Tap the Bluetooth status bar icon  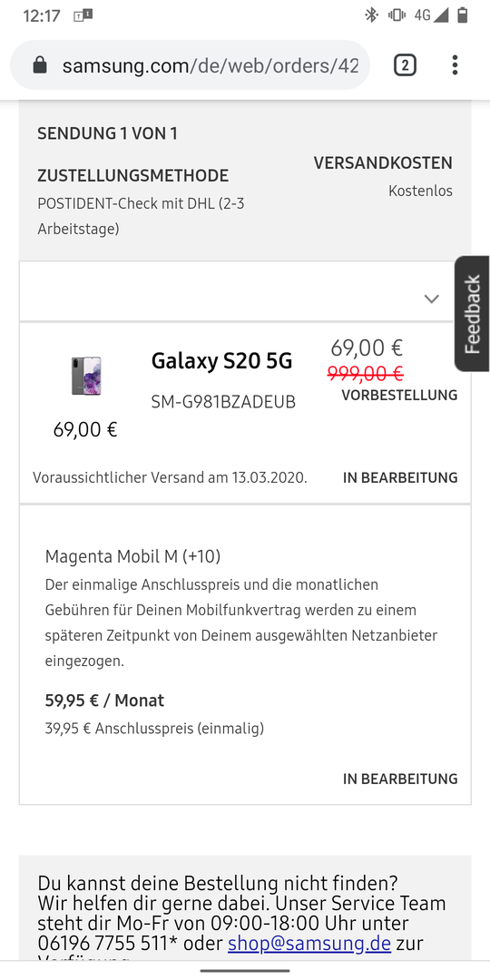click(372, 15)
